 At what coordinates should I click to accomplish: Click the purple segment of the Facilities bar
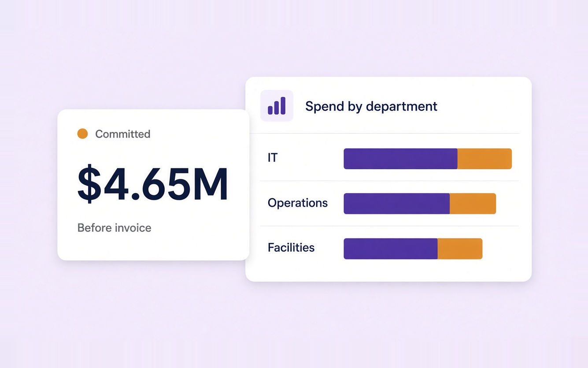pyautogui.click(x=391, y=249)
